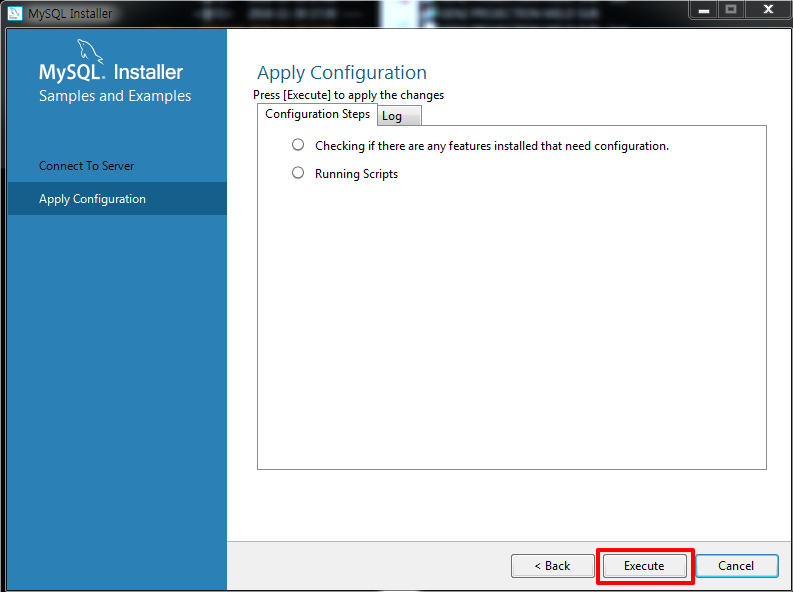Select the Configuration Steps tab
This screenshot has width=793, height=592.
point(318,114)
